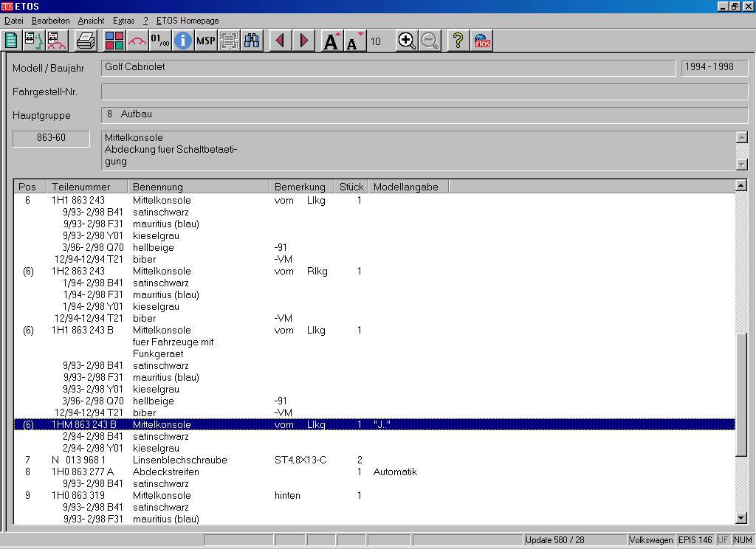The height and width of the screenshot is (549, 756).
Task: Zoom in with magnifier plus icon
Action: click(406, 41)
